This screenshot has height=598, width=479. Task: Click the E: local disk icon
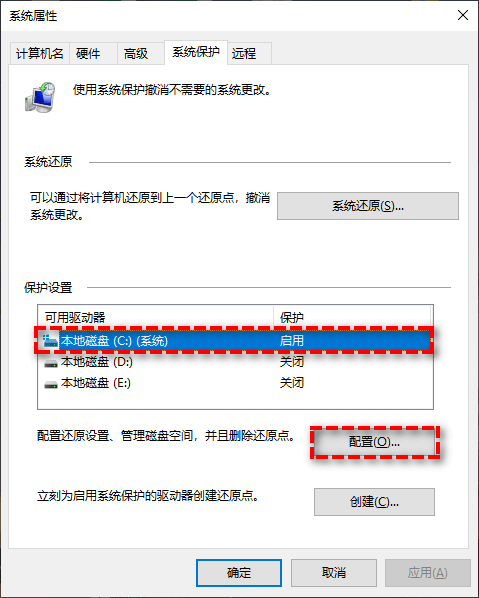click(51, 383)
